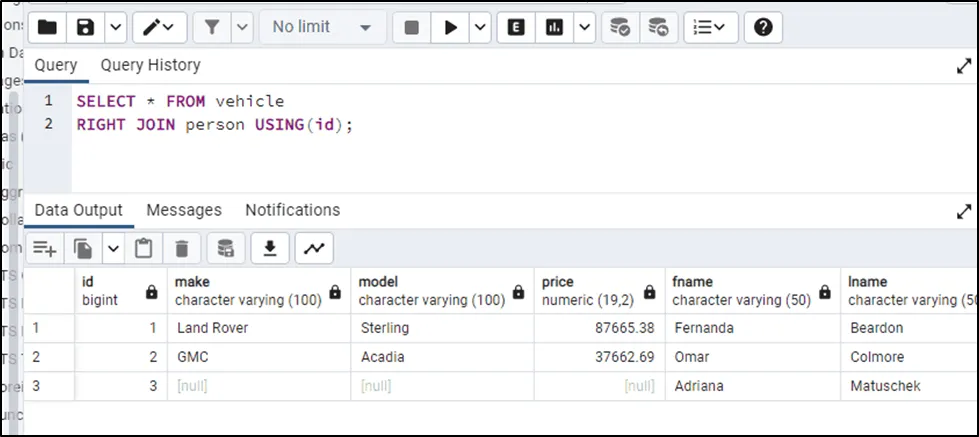Screen dimensions: 979x437
Task: Switch to the Query History tab
Action: pos(150,65)
